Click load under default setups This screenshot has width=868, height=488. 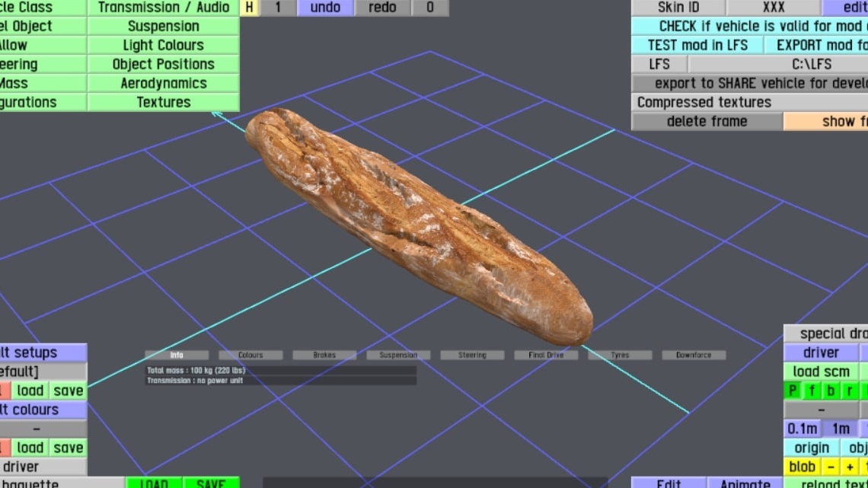30,391
